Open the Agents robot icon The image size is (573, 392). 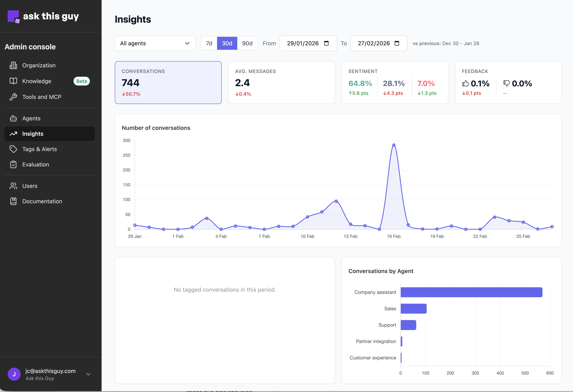pyautogui.click(x=14, y=118)
